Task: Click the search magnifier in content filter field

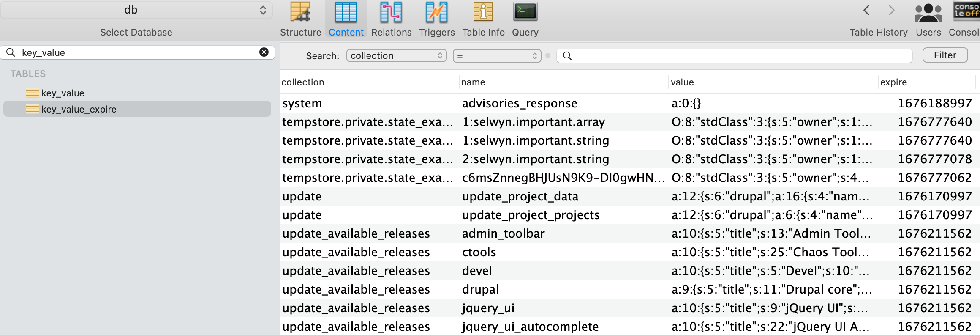Action: (567, 56)
